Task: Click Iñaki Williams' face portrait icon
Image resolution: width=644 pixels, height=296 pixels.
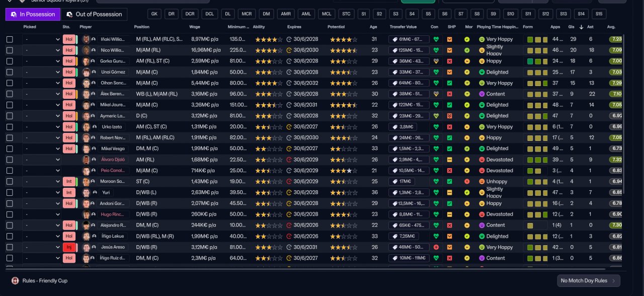Action: click(86, 39)
